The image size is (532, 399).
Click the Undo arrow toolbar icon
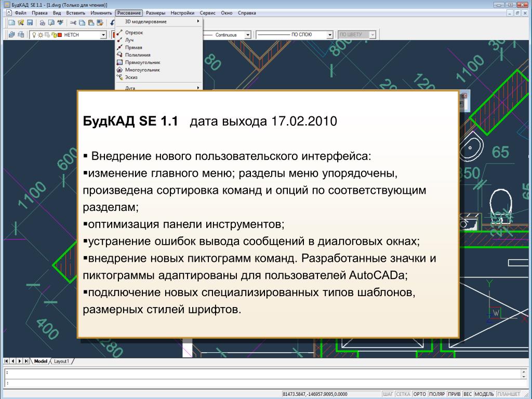coord(112,23)
